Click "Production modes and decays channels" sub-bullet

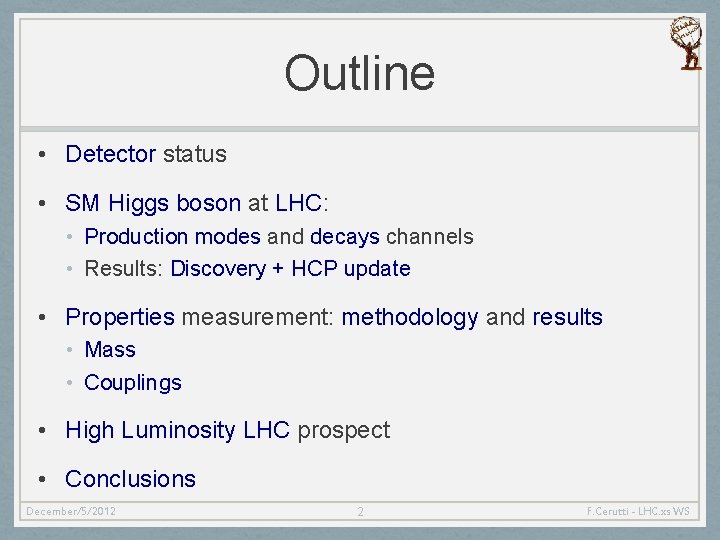click(x=279, y=237)
